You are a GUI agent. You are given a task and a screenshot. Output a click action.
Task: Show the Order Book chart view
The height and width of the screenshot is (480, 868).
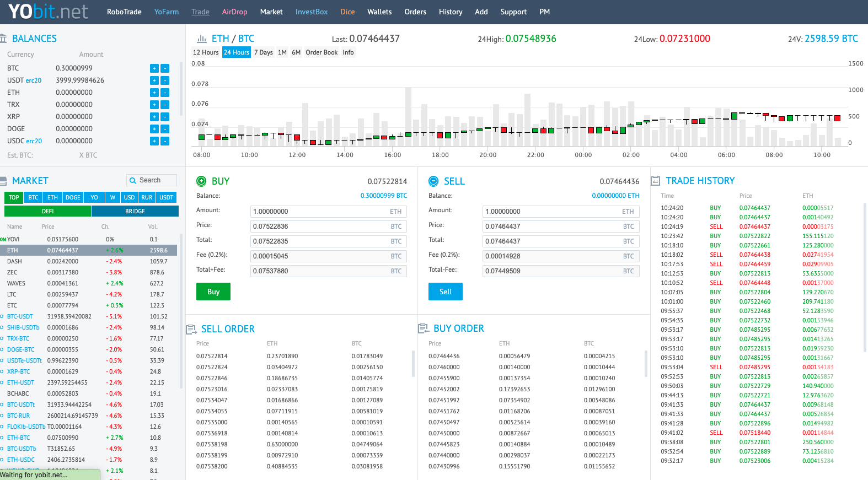[322, 52]
